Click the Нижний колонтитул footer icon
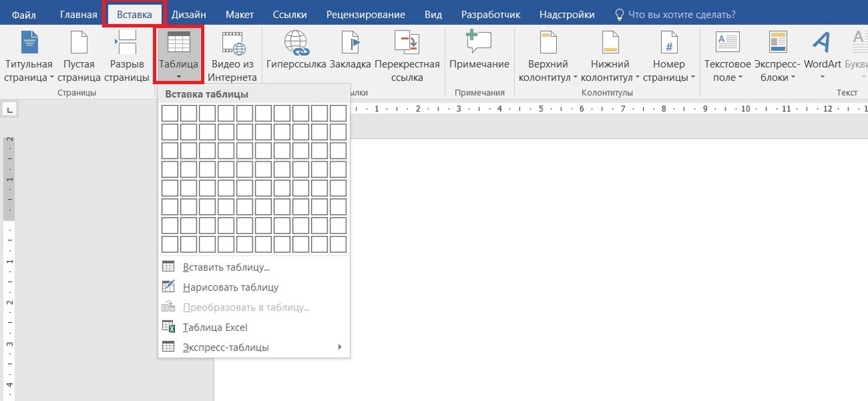This screenshot has width=868, height=401. click(x=610, y=43)
